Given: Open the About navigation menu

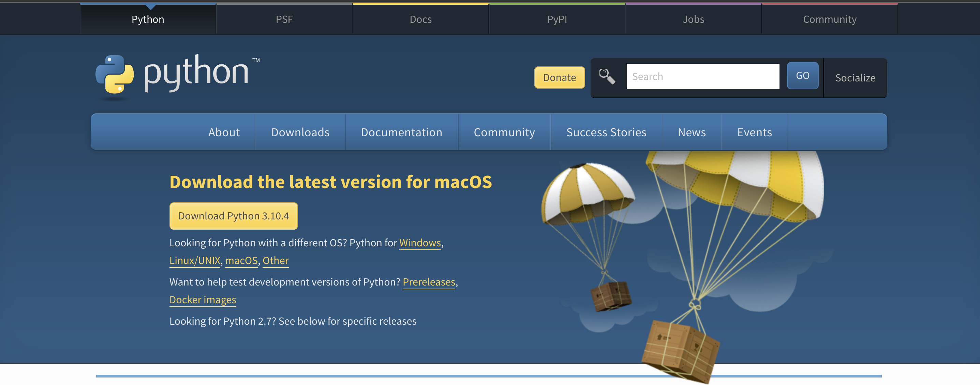Looking at the screenshot, I should [x=224, y=132].
